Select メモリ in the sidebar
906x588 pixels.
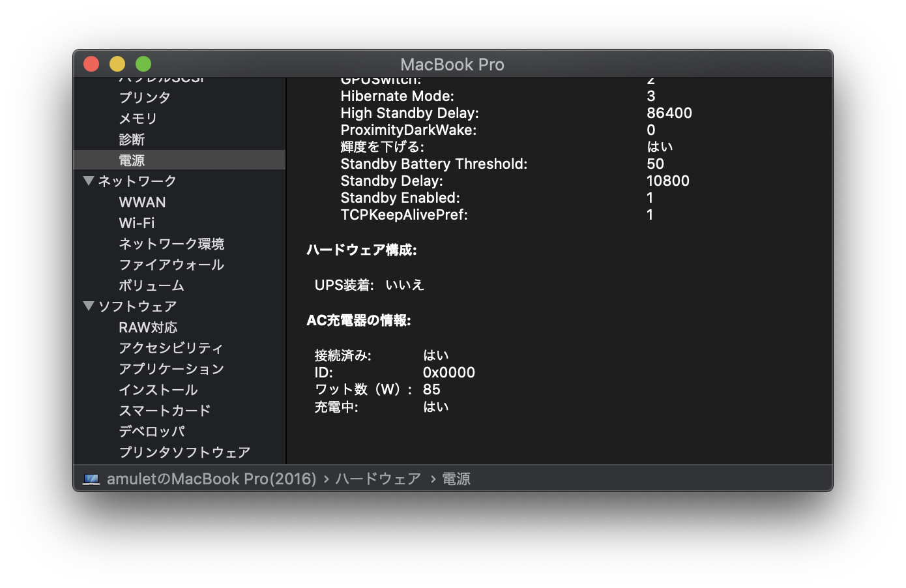[138, 119]
